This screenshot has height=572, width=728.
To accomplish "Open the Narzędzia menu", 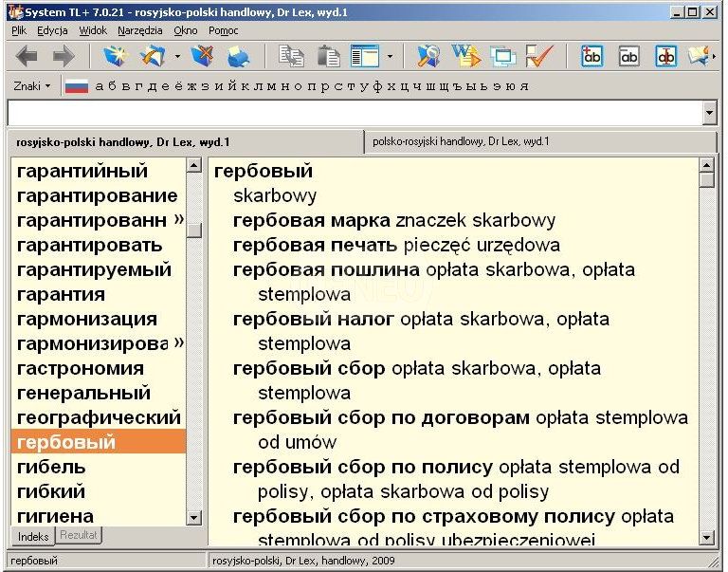I will [140, 30].
